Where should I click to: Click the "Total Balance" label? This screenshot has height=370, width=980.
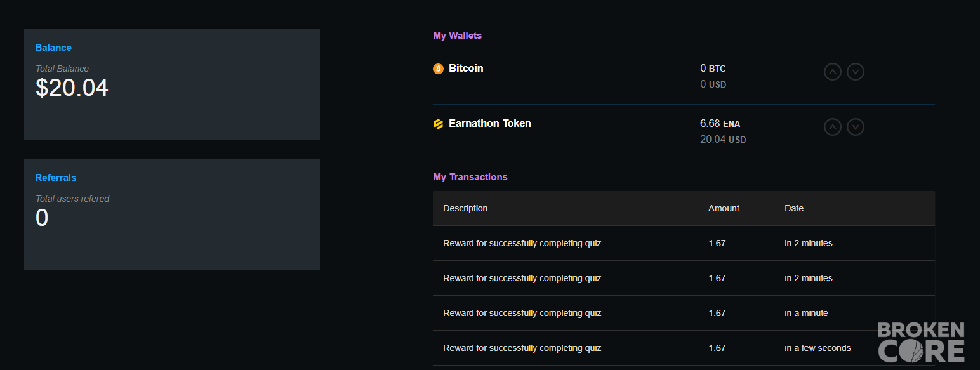62,69
